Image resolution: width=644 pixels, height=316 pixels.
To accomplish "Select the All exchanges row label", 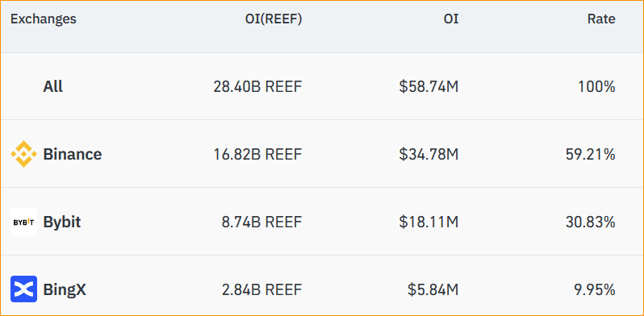I will [x=53, y=87].
